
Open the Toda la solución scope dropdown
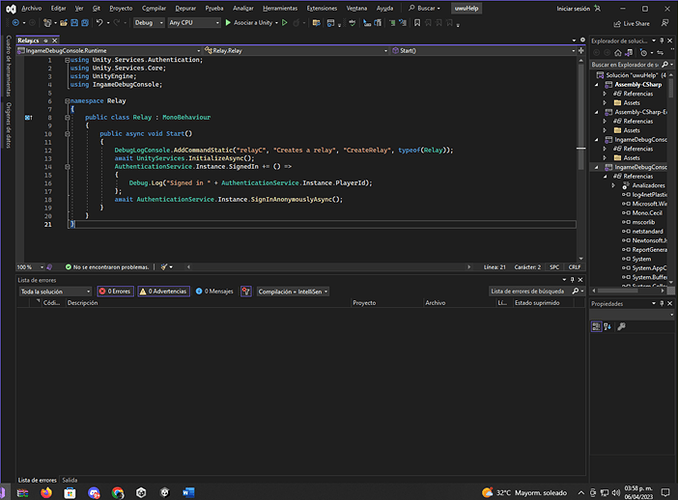tap(55, 292)
